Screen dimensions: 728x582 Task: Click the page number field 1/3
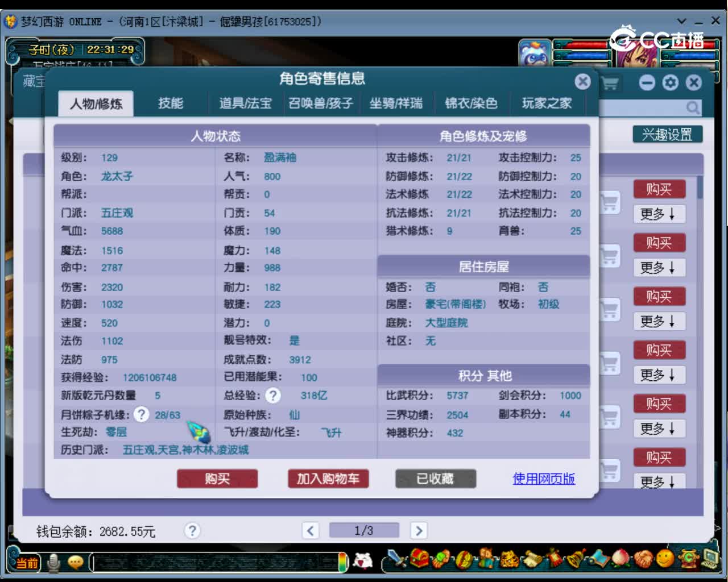point(364,531)
